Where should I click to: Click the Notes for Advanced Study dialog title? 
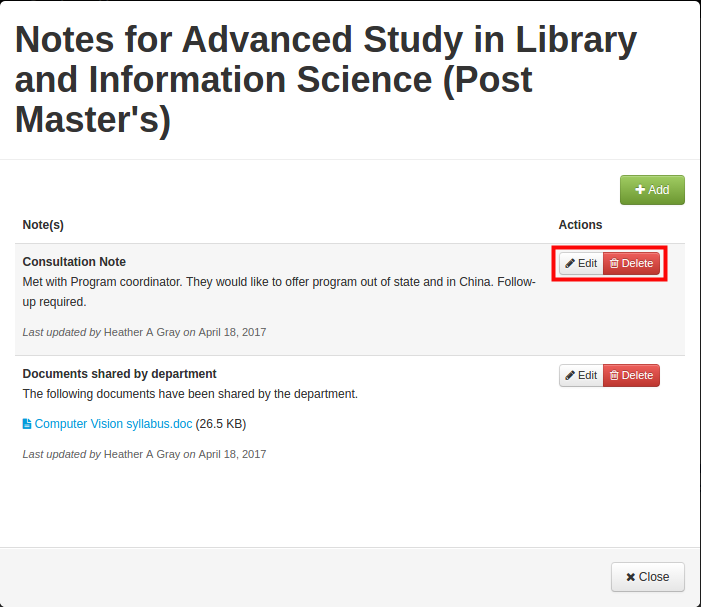[x=326, y=80]
